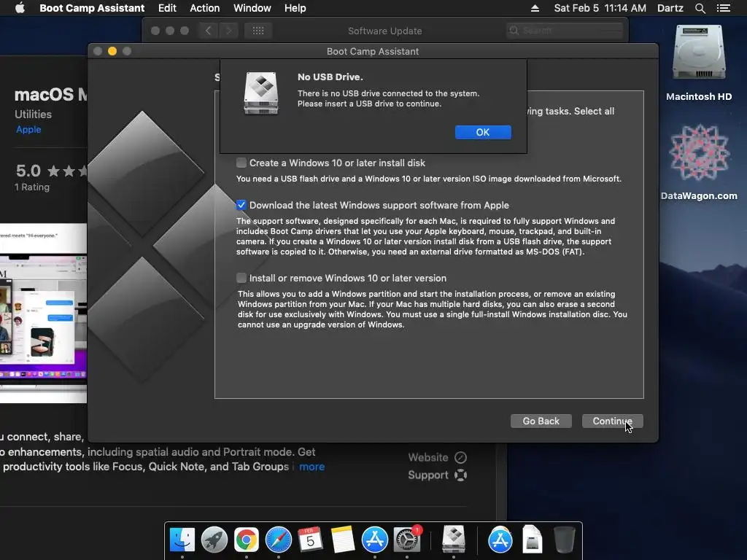
Task: Open Finder from the Dock
Action: tap(182, 540)
